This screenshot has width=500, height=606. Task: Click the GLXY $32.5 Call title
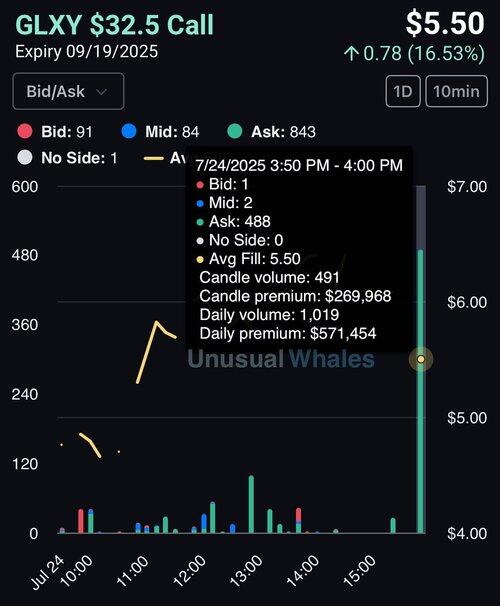click(x=114, y=24)
